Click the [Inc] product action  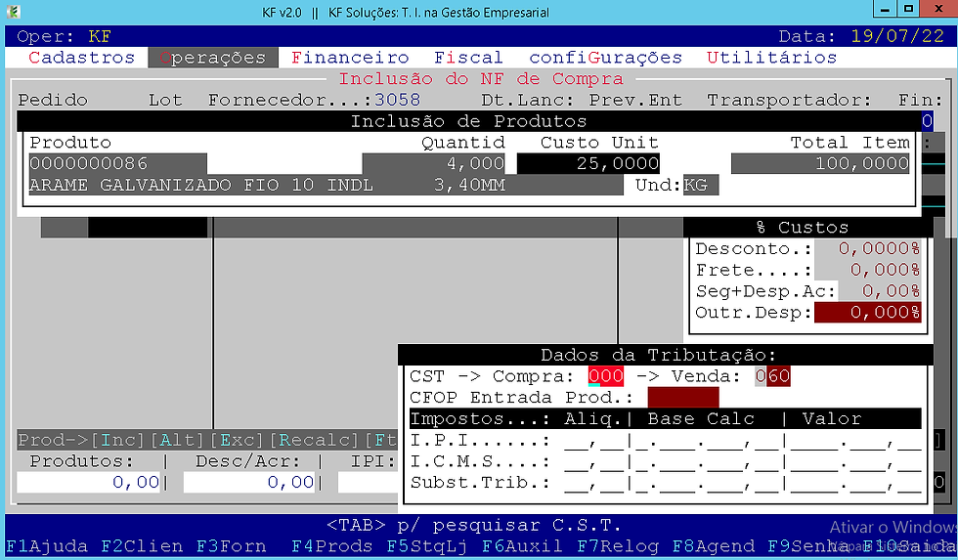[117, 441]
